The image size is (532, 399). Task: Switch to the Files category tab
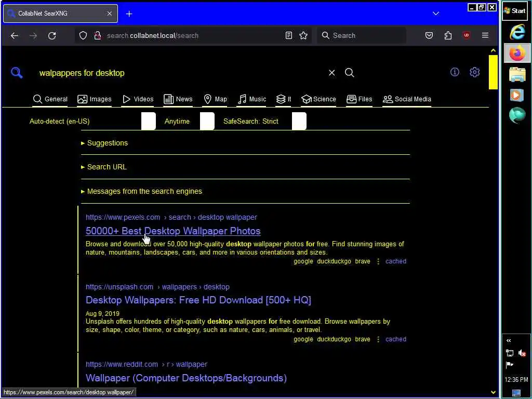360,99
